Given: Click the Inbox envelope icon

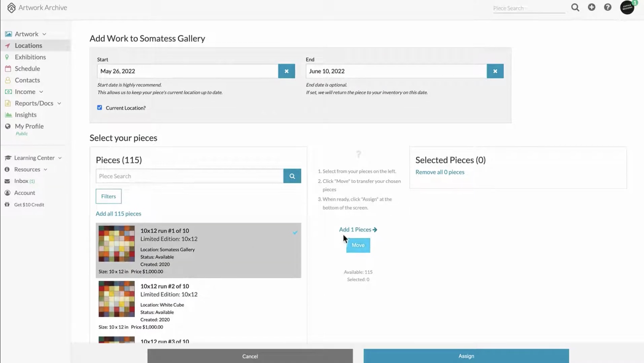Looking at the screenshot, I should pyautogui.click(x=7, y=181).
